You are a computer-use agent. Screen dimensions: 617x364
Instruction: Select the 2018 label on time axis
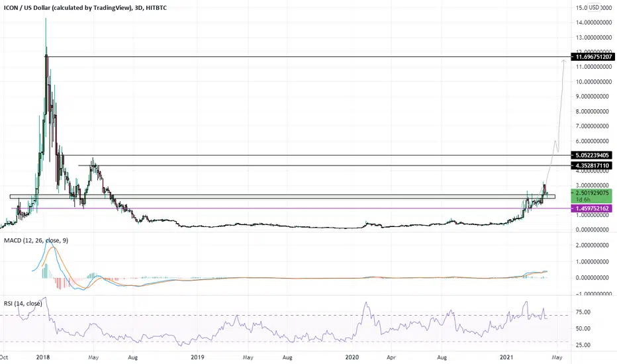[x=42, y=357]
